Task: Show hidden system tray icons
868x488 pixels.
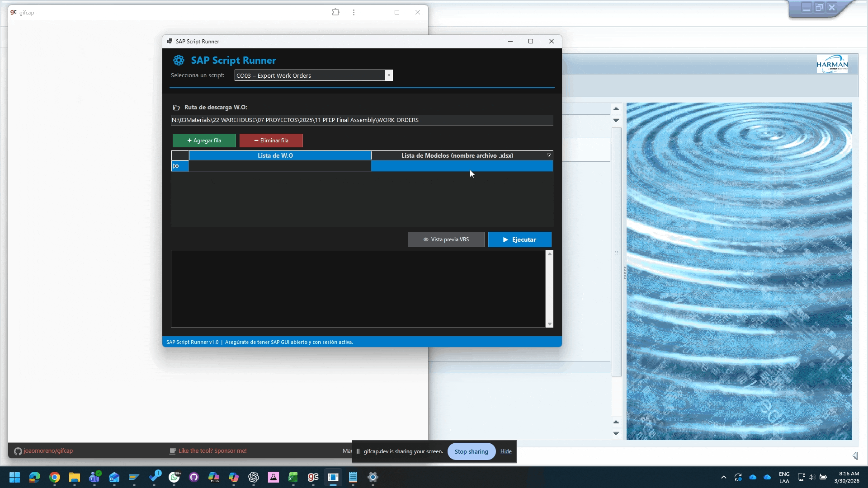Action: (x=723, y=477)
